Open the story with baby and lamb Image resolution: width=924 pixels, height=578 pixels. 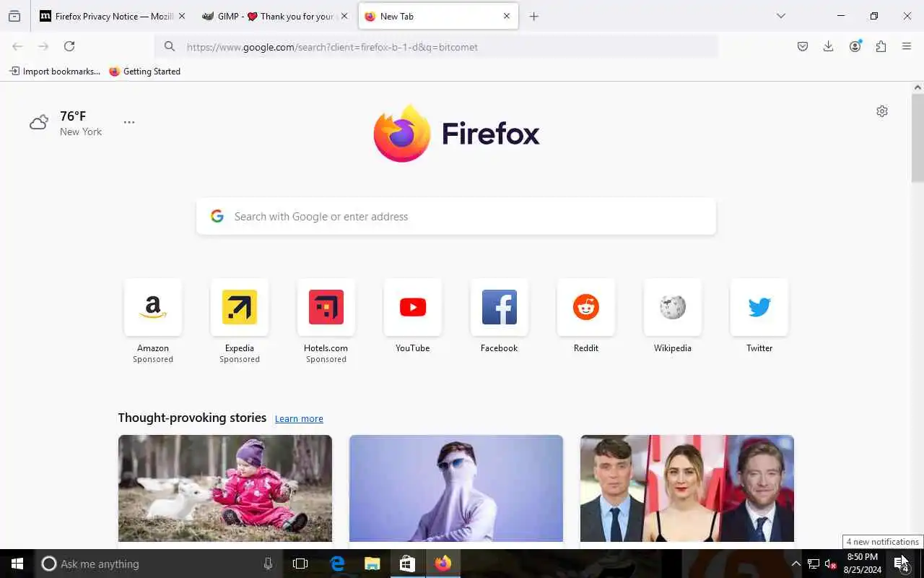coord(225,488)
